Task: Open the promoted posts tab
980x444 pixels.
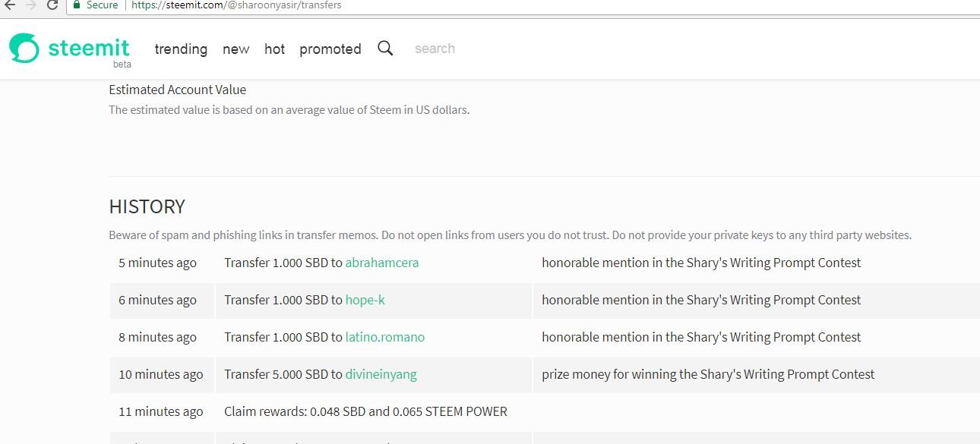Action: coord(330,49)
